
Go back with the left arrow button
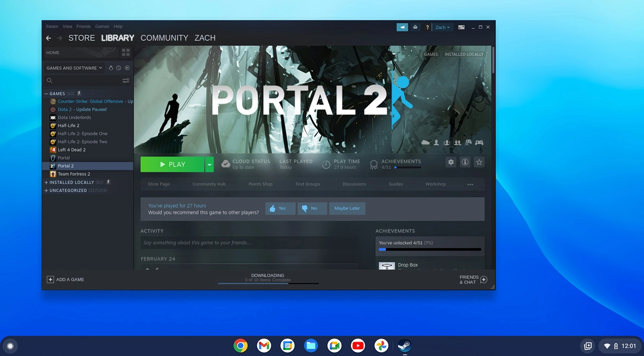[48, 38]
